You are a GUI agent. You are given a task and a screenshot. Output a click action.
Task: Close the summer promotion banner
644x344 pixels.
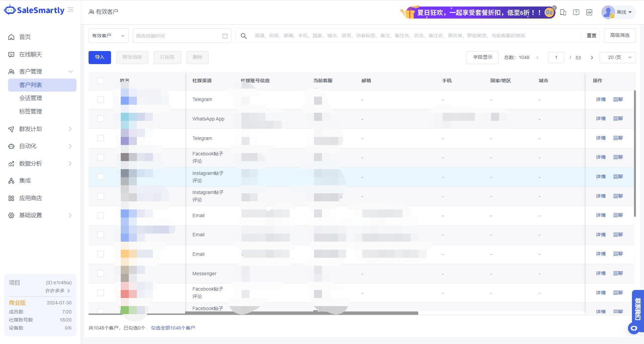554,8
